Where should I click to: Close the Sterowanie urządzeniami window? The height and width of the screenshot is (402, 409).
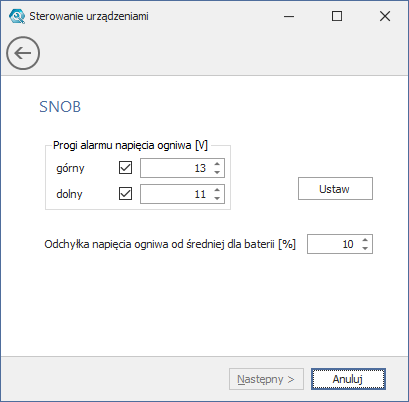(x=385, y=16)
